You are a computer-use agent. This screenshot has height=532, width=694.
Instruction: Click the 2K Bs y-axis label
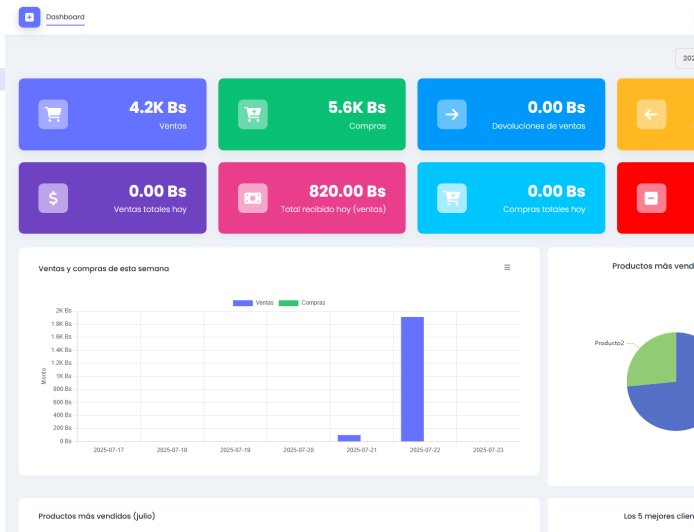63,311
